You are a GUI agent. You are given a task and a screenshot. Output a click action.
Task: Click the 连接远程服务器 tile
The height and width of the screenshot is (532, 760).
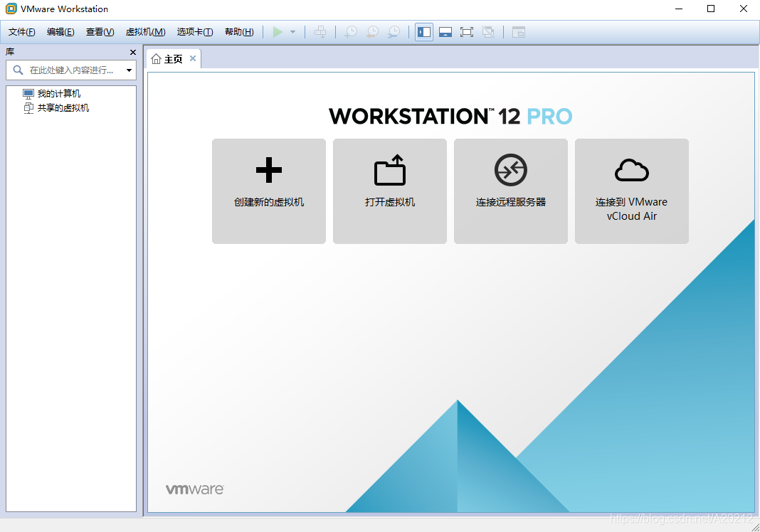(511, 191)
